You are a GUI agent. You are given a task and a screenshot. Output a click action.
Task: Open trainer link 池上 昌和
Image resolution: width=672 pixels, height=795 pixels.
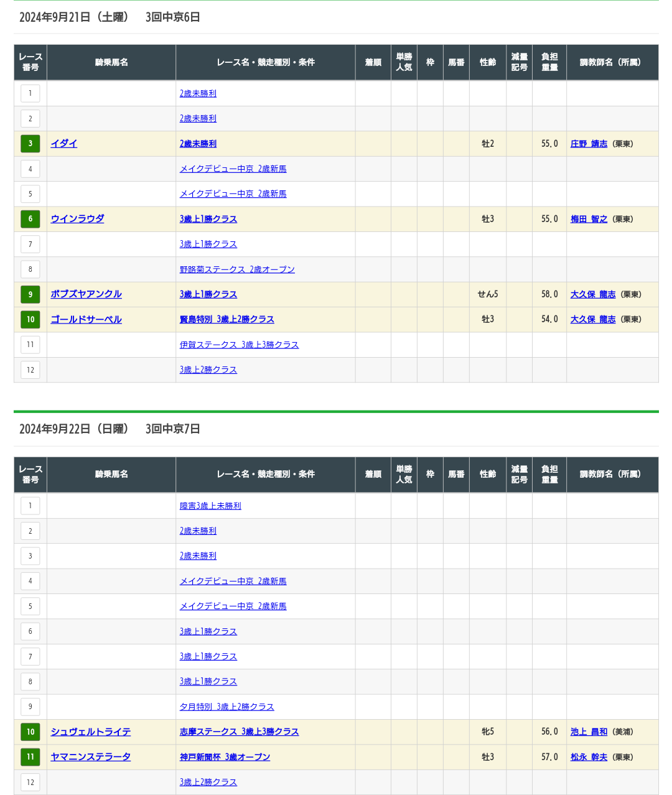tap(589, 732)
